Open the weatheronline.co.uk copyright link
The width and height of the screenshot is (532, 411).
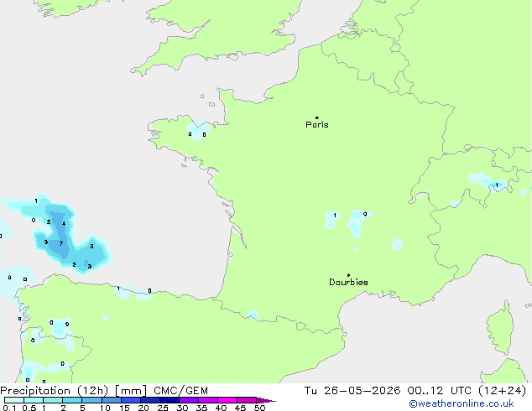(x=462, y=403)
